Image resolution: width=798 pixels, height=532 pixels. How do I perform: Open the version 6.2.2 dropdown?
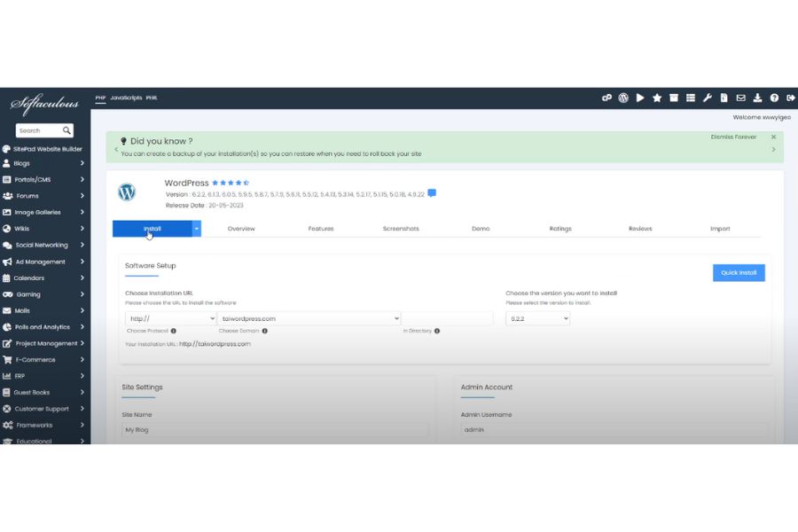click(537, 318)
